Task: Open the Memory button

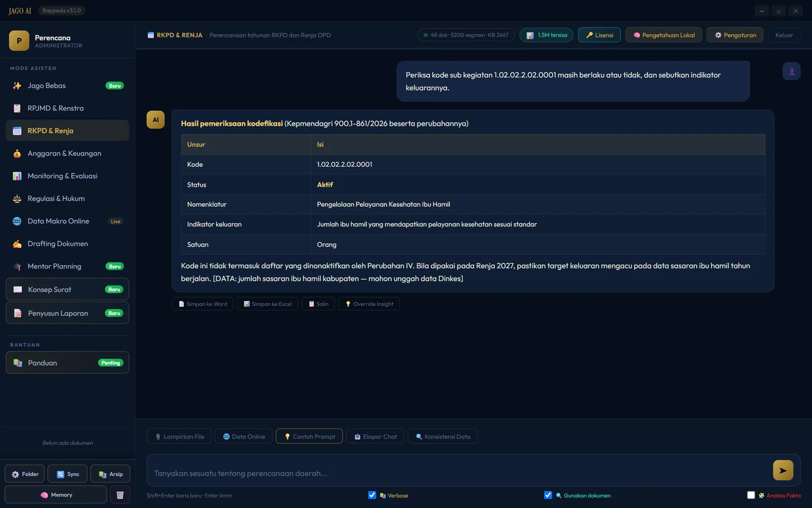Action: tap(56, 495)
